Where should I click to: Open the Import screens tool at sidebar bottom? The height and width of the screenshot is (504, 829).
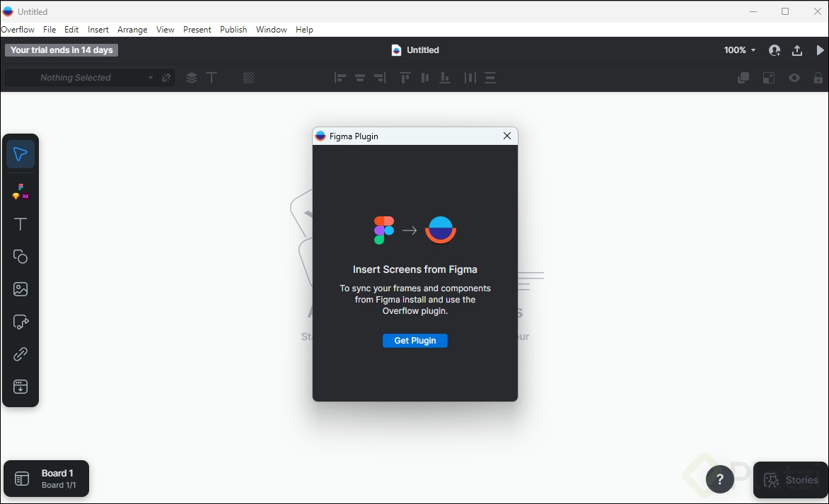point(21,387)
